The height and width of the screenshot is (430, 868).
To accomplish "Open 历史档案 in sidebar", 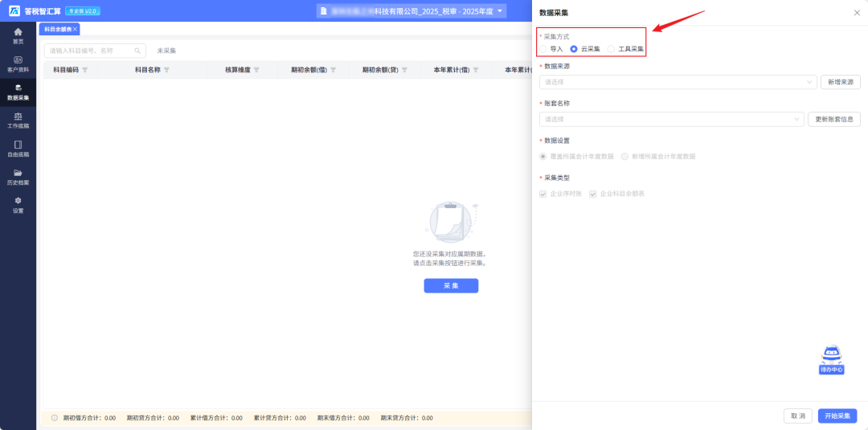I will pos(18,177).
